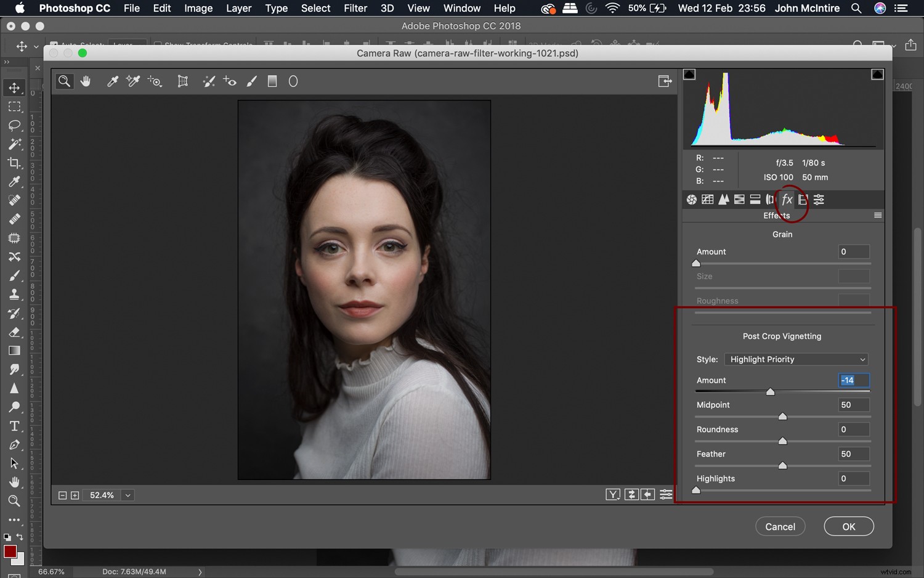924x578 pixels.
Task: Toggle fullscreen mode for Camera Raw dialog
Action: [665, 81]
